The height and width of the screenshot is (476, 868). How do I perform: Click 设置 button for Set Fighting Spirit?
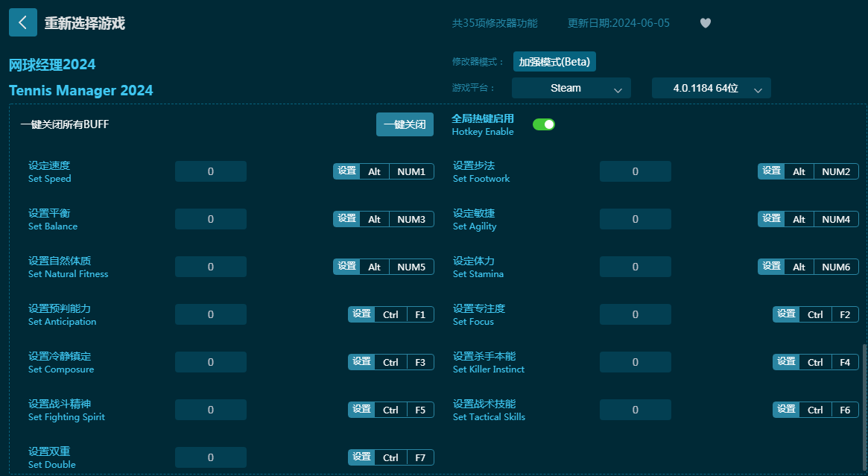361,410
